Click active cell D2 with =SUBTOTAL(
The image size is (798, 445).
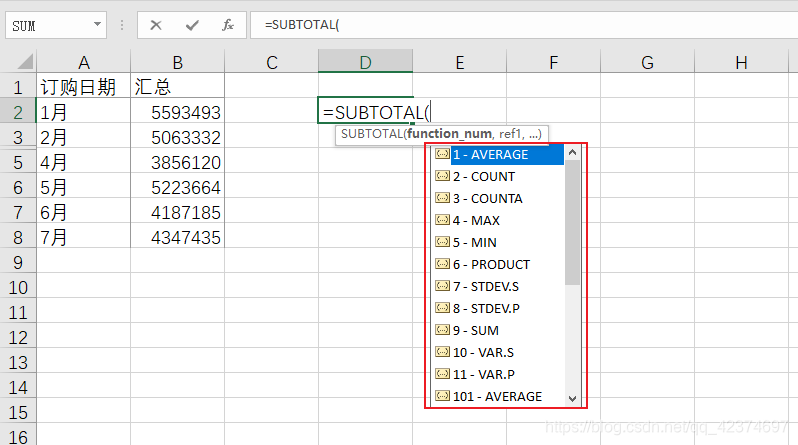(x=365, y=110)
